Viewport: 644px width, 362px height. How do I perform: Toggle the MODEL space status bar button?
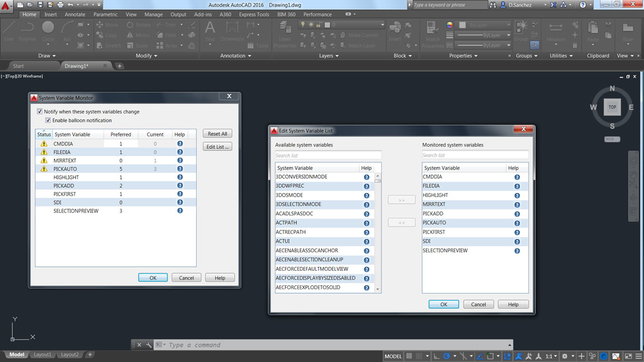click(393, 356)
